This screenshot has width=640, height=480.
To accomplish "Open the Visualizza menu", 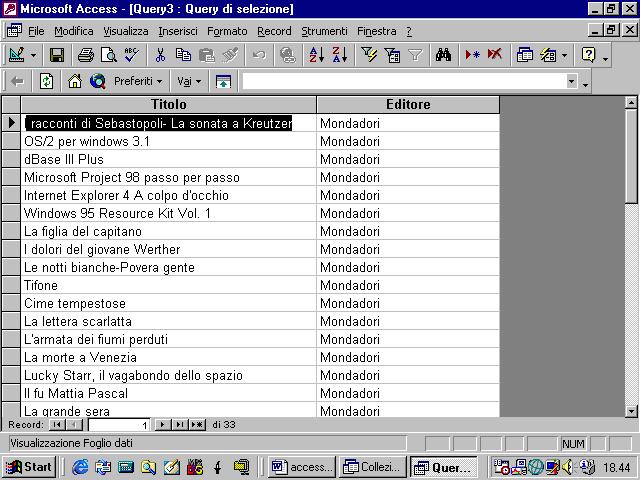I will tap(126, 31).
